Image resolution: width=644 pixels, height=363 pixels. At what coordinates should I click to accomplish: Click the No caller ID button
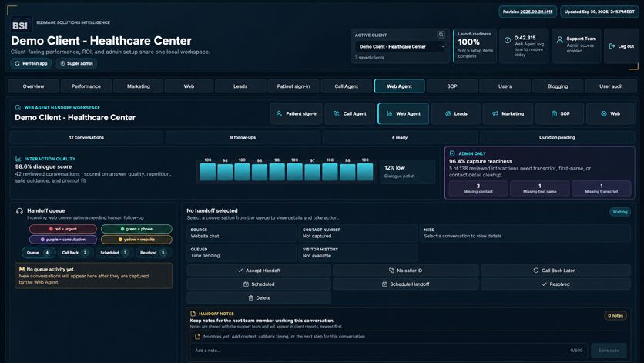point(405,271)
